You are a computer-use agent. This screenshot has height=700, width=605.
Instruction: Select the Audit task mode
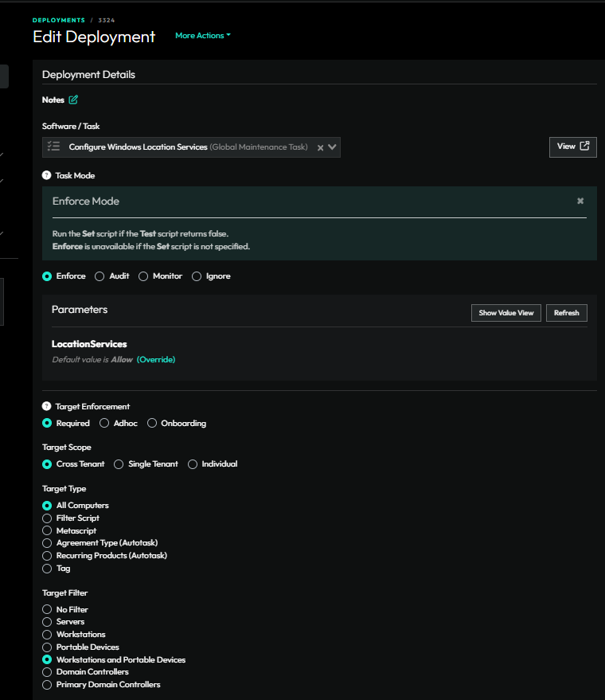coord(100,276)
